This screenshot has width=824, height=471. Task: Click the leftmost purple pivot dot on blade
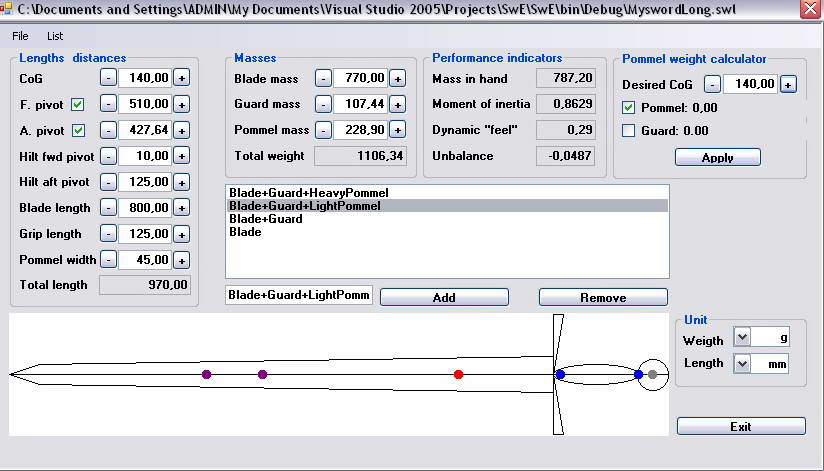point(206,374)
